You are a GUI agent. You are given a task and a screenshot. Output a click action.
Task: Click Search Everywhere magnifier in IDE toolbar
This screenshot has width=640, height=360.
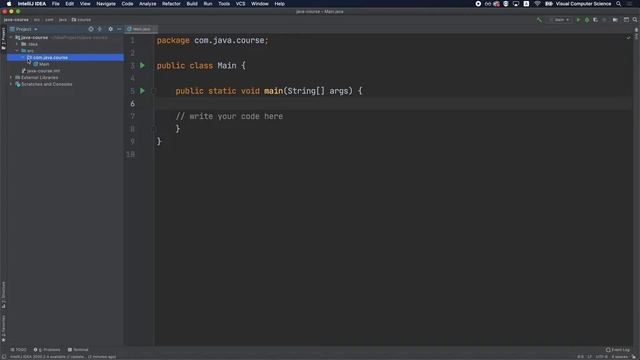coord(635,20)
